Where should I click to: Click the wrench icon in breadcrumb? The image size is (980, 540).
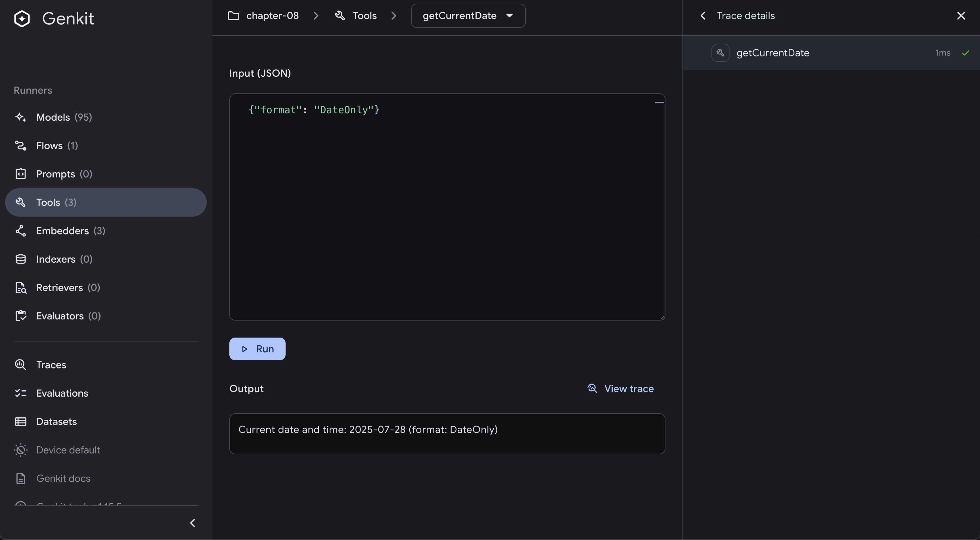(x=340, y=16)
